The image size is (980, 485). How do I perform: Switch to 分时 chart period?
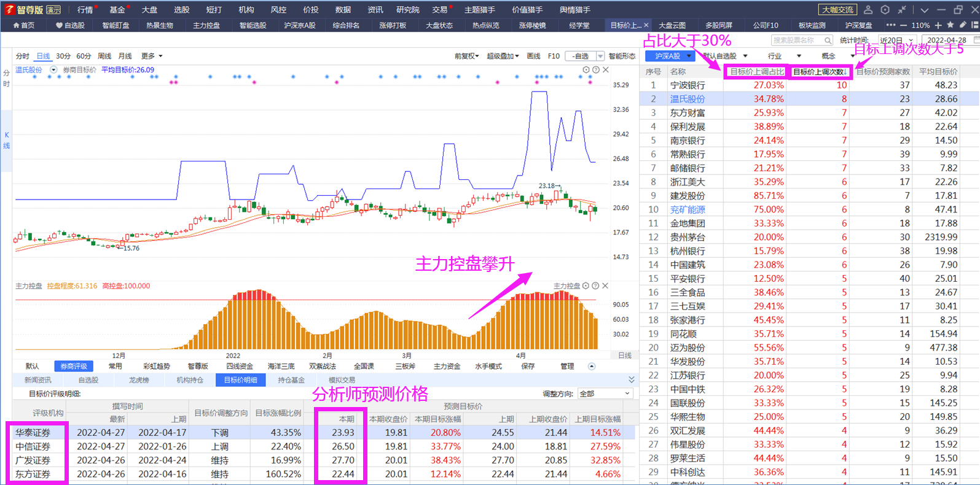pyautogui.click(x=22, y=56)
